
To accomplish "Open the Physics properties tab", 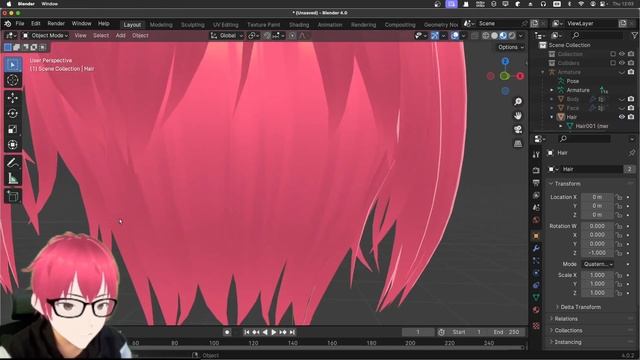I will 536,273.
